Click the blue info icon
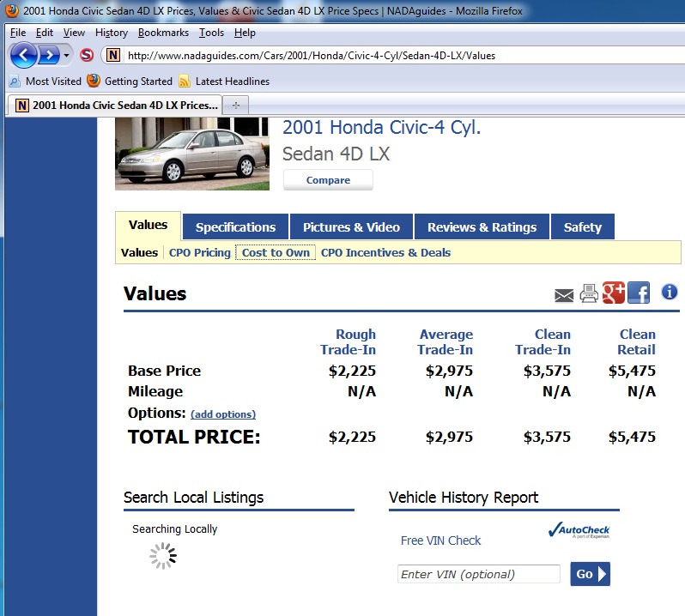 (670, 292)
